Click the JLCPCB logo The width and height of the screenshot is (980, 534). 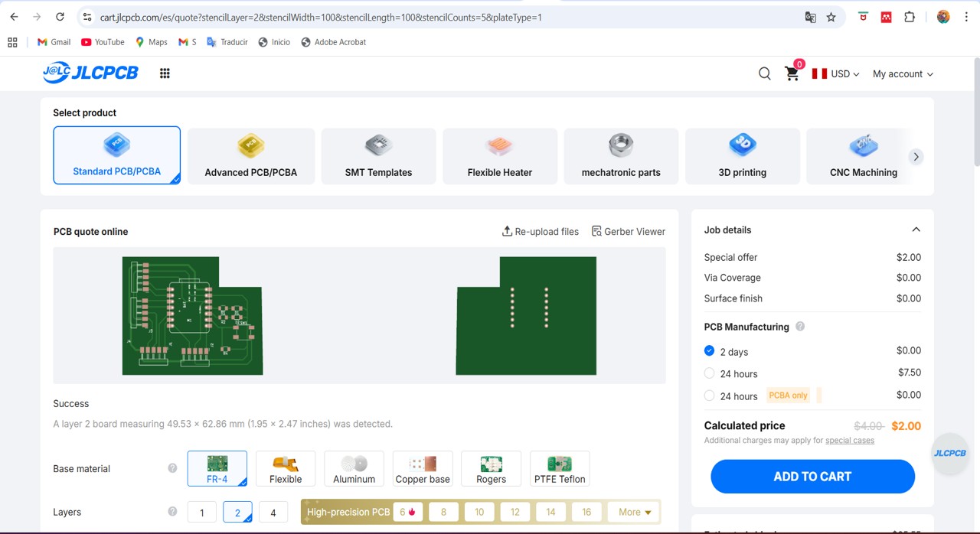[90, 73]
